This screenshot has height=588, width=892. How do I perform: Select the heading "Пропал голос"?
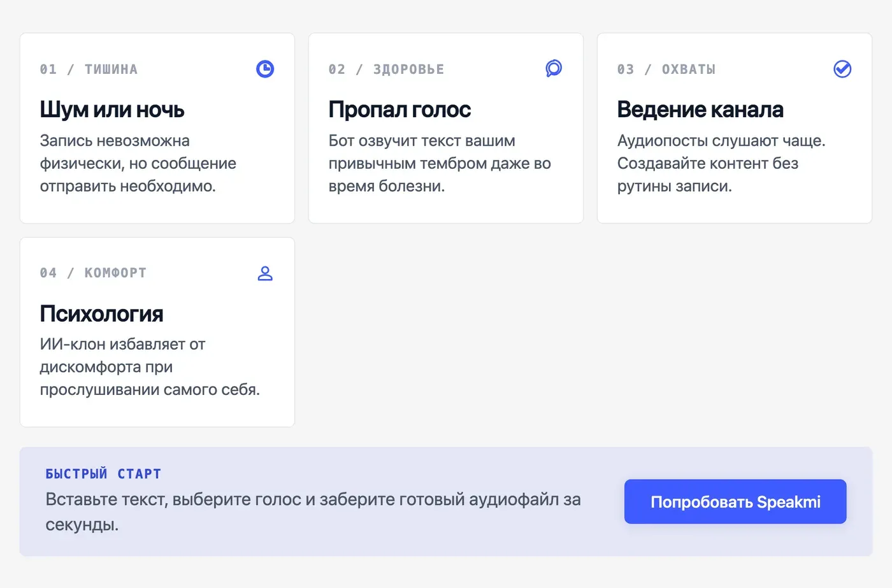coord(399,110)
